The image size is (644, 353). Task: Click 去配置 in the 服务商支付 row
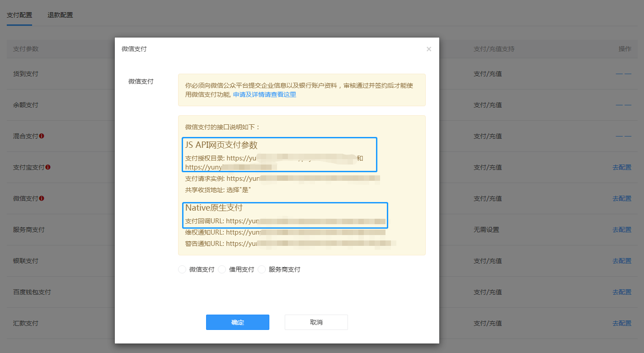tap(622, 230)
